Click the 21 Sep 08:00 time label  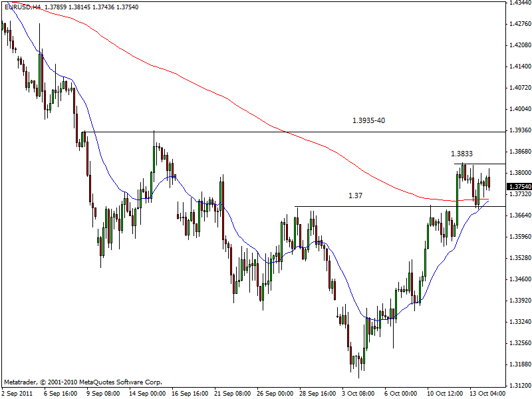231,393
